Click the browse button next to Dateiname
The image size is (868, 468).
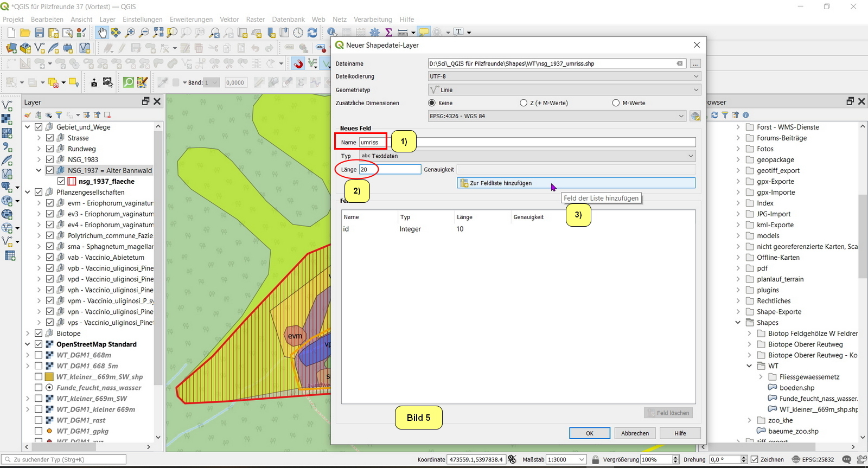click(x=695, y=63)
